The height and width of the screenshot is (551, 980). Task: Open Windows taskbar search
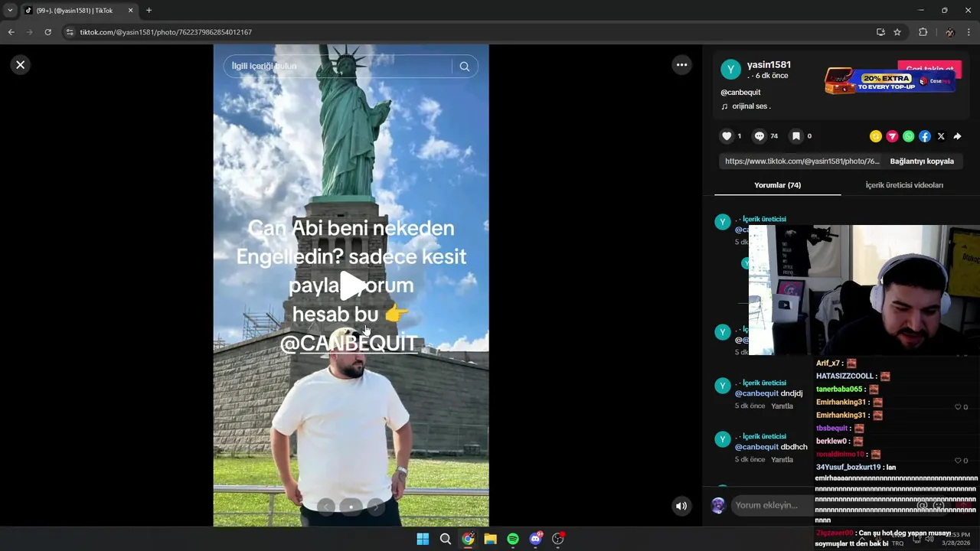[445, 540]
